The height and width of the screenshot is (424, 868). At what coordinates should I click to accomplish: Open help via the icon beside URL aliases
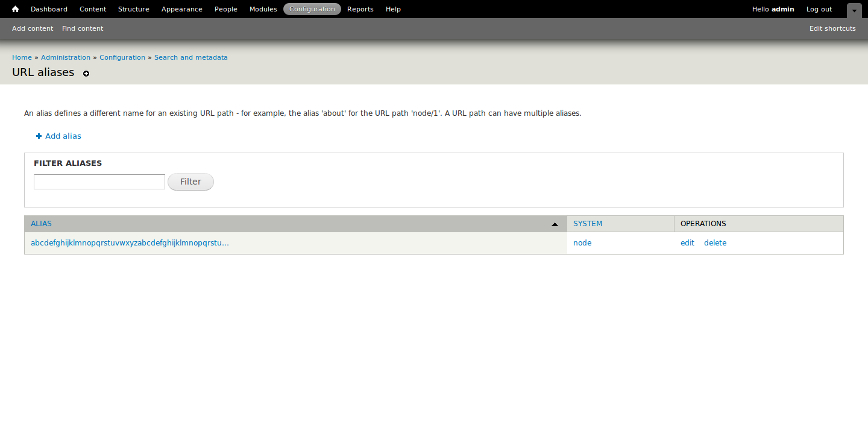point(86,74)
